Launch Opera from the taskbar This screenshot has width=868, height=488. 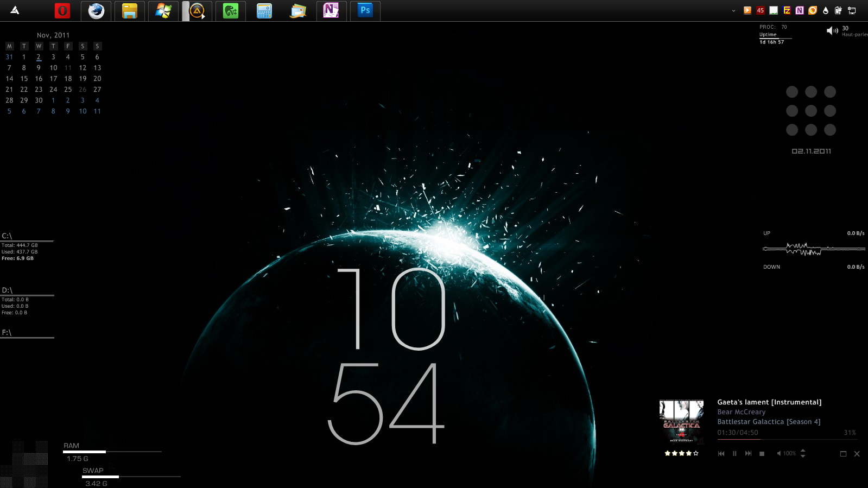click(x=62, y=11)
